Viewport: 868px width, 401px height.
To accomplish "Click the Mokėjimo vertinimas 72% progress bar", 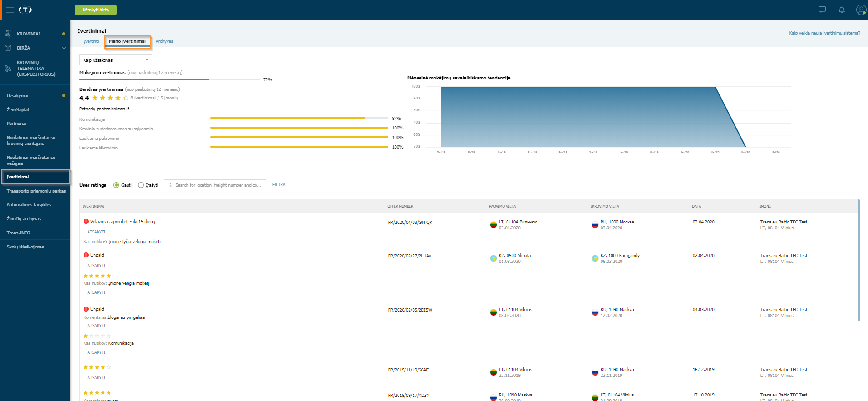I will 169,79.
